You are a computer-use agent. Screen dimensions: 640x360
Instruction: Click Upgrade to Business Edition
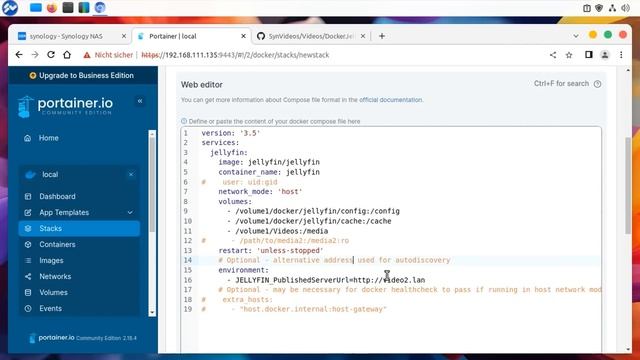coord(82,76)
